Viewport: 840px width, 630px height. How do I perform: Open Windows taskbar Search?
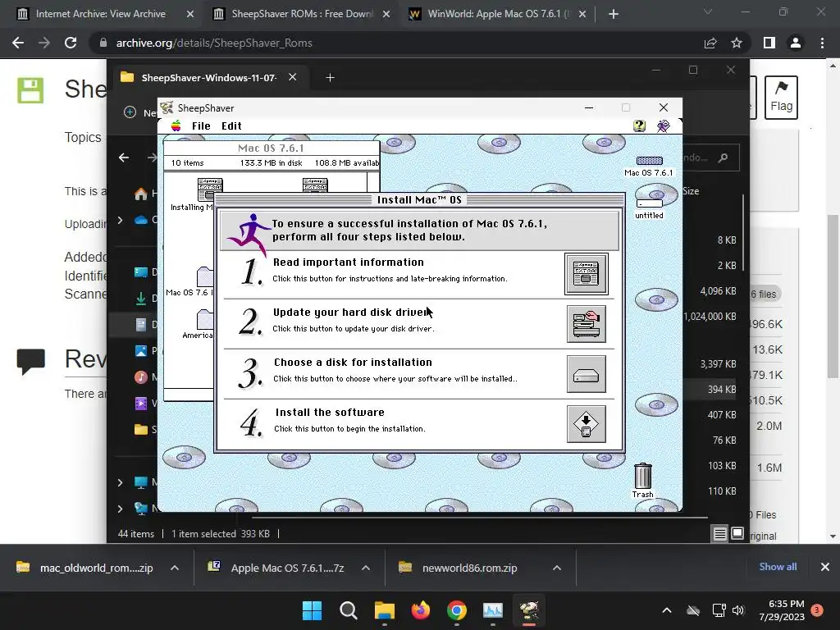pyautogui.click(x=348, y=610)
